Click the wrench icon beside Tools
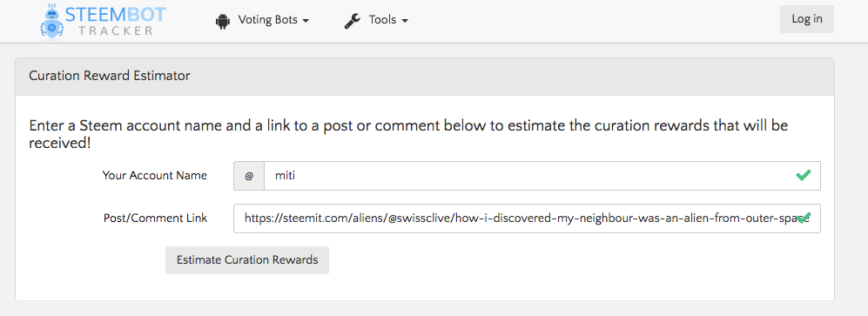Viewport: 868px width, 316px height. [352, 21]
